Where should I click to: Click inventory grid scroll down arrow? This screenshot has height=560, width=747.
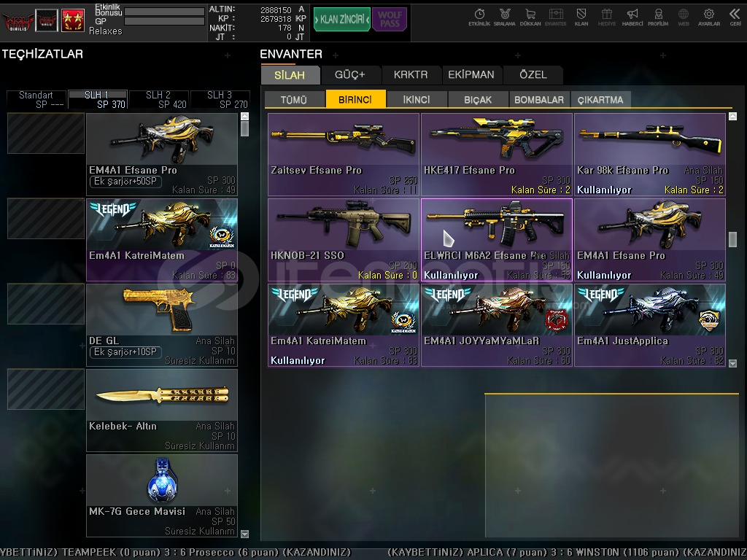pos(732,363)
